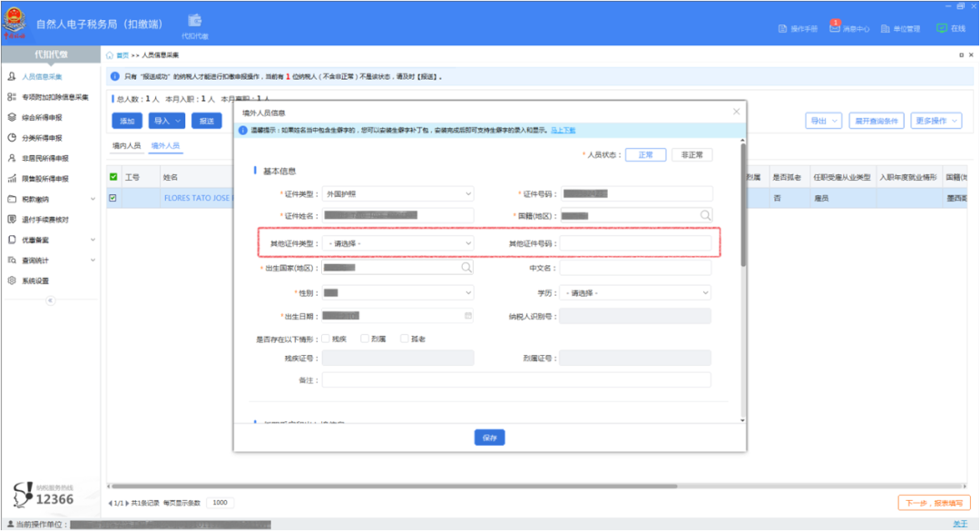Check the 残疾 checkbox

pyautogui.click(x=326, y=339)
